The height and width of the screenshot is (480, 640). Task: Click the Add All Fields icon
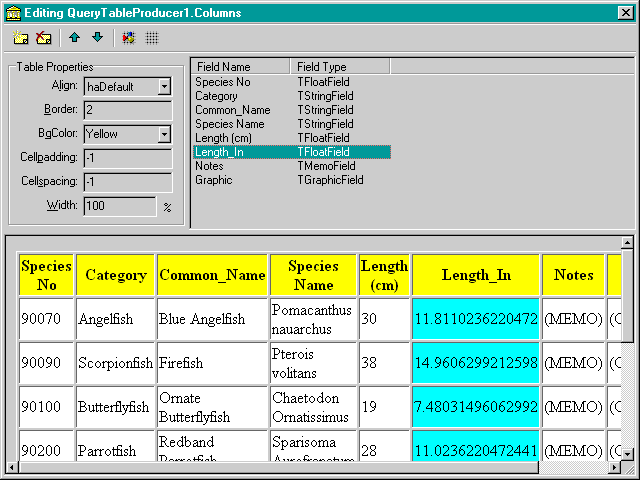pos(129,38)
